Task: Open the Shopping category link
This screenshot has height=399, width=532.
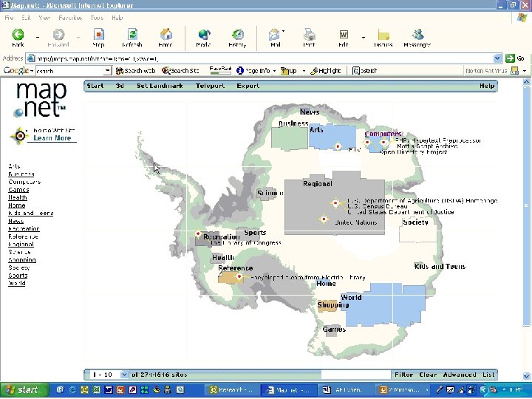Action: tap(22, 260)
